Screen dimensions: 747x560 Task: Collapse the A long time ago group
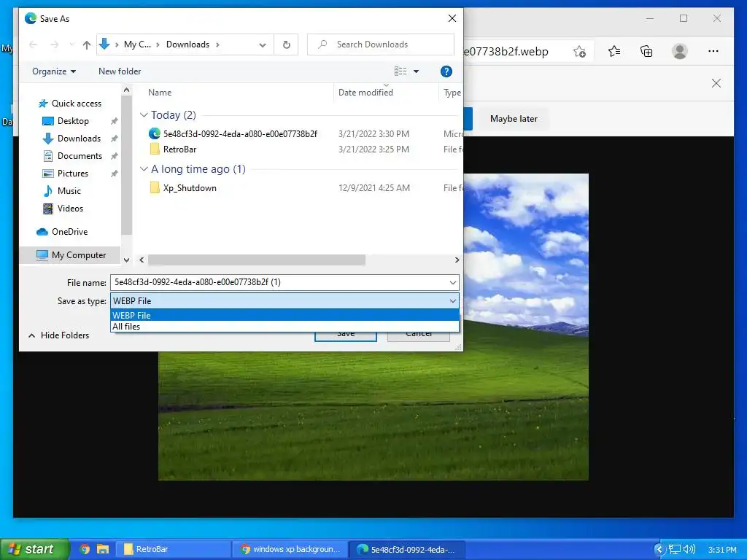coord(144,169)
